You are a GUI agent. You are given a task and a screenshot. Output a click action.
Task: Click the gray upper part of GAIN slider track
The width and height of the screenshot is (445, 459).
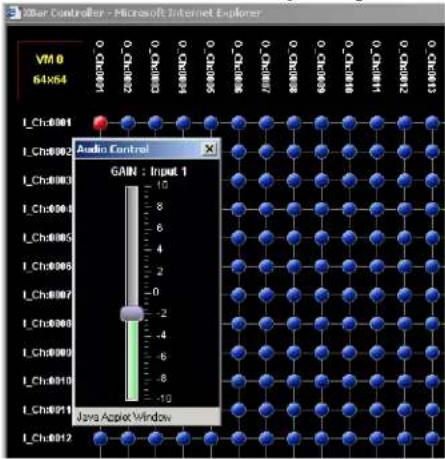(132, 246)
